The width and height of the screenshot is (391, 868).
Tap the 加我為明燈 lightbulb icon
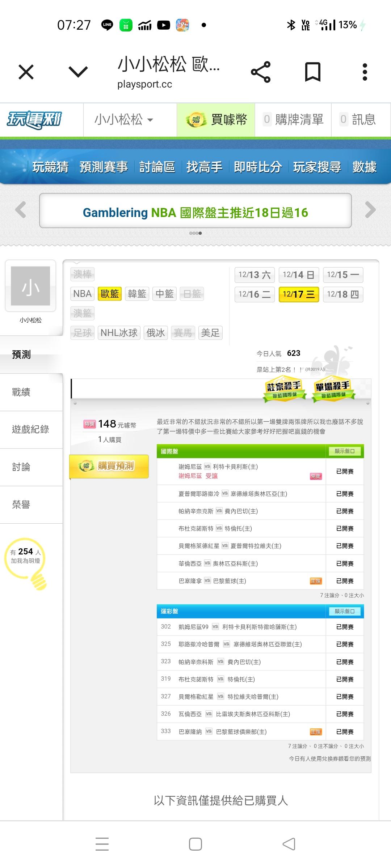pos(26,563)
